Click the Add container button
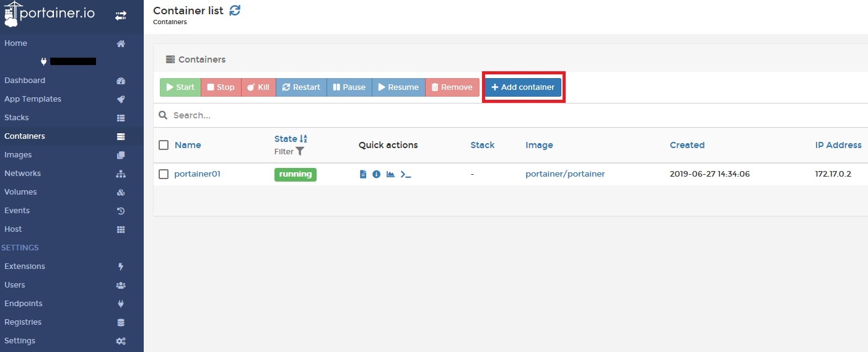The height and width of the screenshot is (352, 868). (524, 87)
